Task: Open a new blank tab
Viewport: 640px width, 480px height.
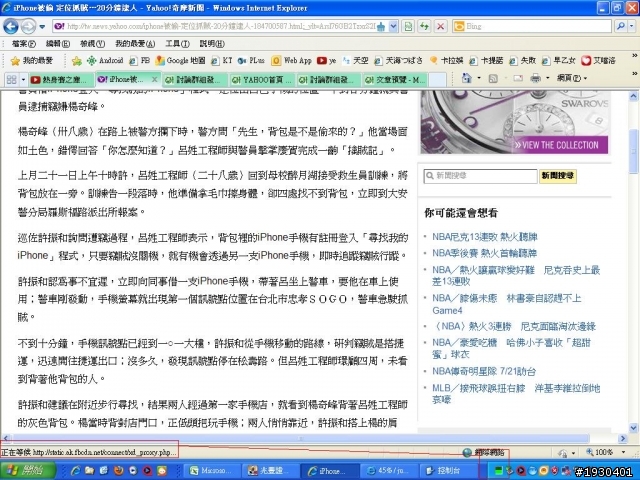Action: pos(437,80)
